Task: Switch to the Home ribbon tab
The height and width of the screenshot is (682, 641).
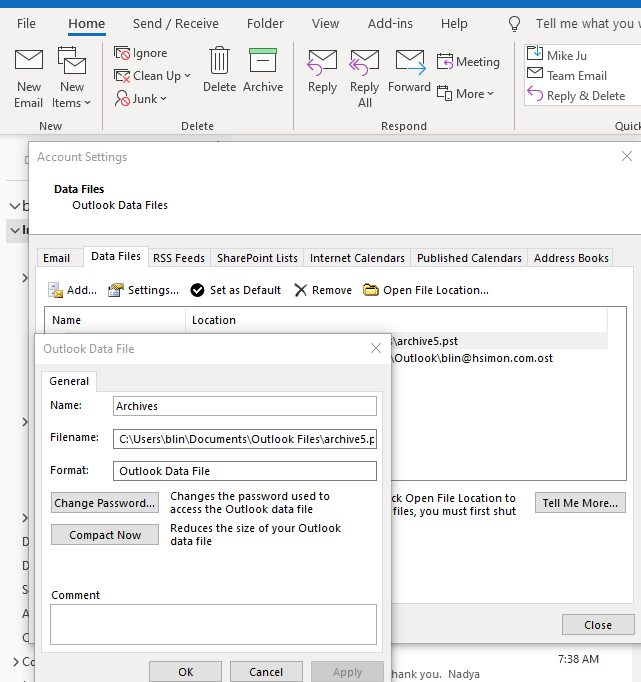Action: pyautogui.click(x=87, y=23)
